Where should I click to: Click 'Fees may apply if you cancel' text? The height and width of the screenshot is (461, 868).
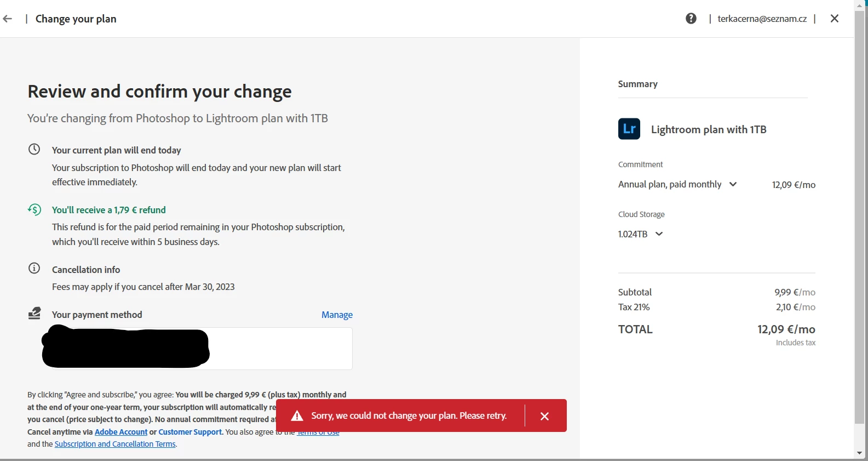143,287
